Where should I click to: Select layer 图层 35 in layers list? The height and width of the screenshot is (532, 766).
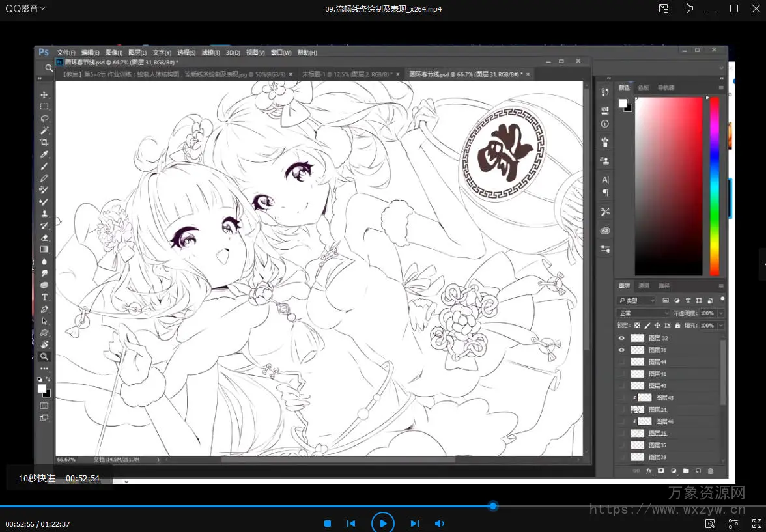coord(658,445)
